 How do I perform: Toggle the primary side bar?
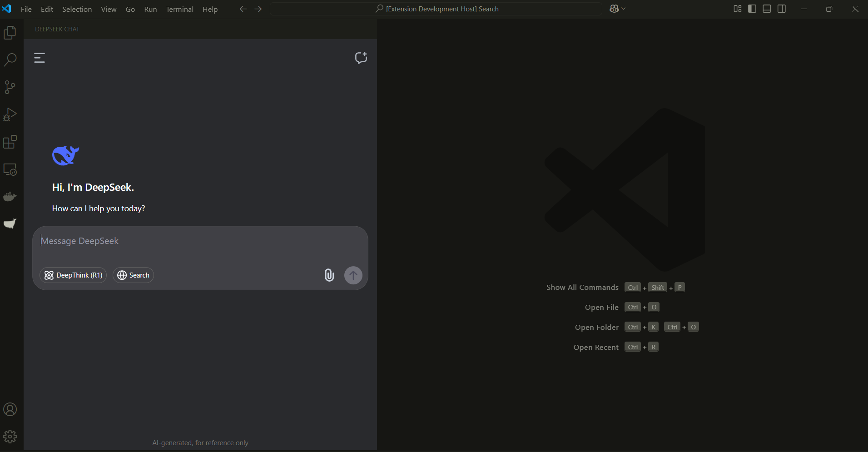[x=752, y=9]
